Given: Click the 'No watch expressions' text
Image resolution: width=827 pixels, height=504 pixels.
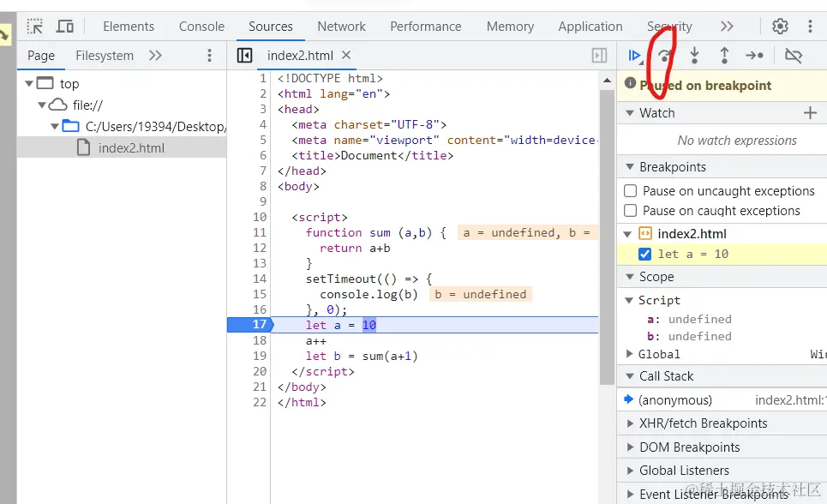Looking at the screenshot, I should 737,141.
